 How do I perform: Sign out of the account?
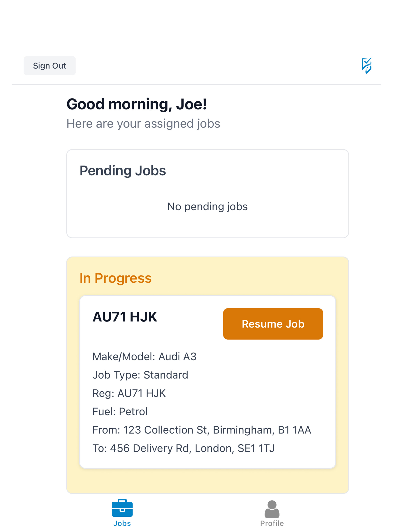pyautogui.click(x=49, y=66)
